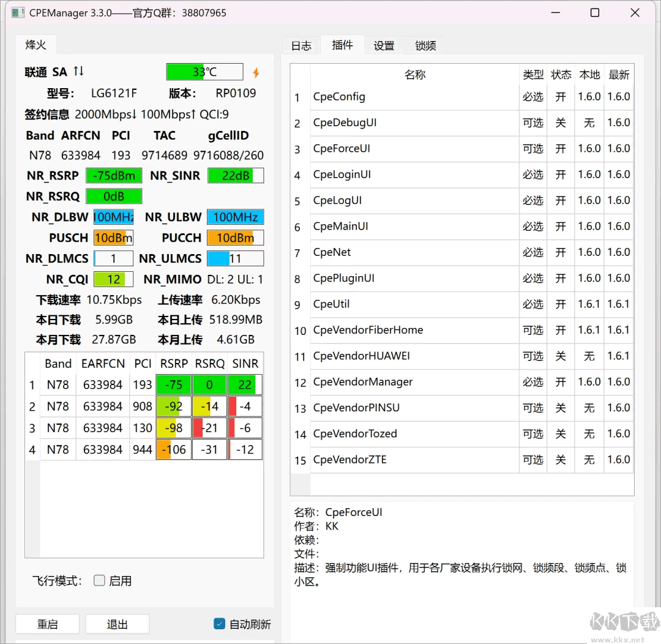Click the up/down arrows next to 联通 SA

(x=78, y=72)
